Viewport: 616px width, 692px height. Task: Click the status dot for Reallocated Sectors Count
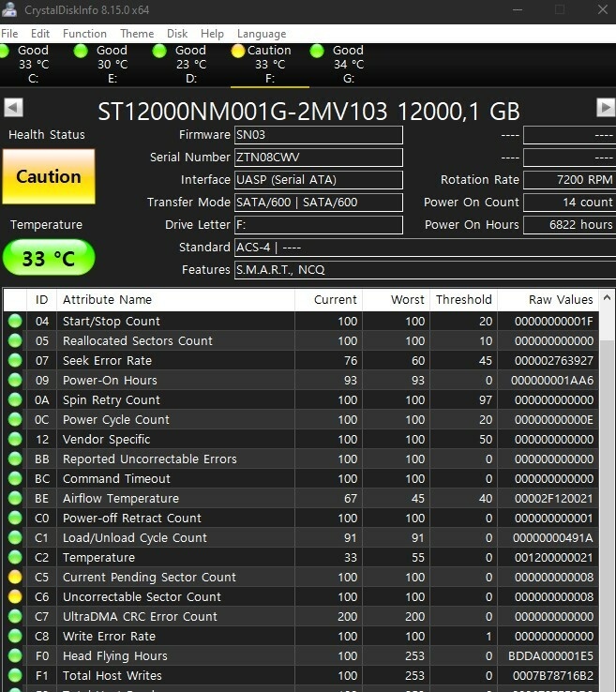point(15,340)
